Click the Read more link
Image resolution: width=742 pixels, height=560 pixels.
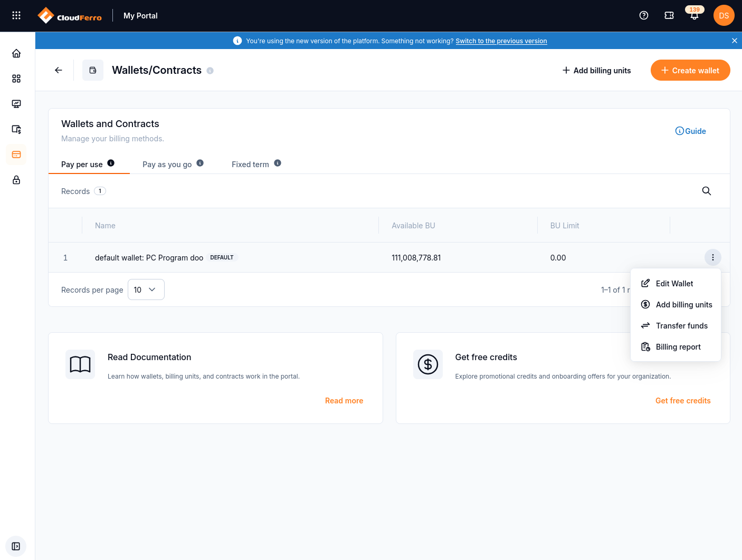[344, 401]
